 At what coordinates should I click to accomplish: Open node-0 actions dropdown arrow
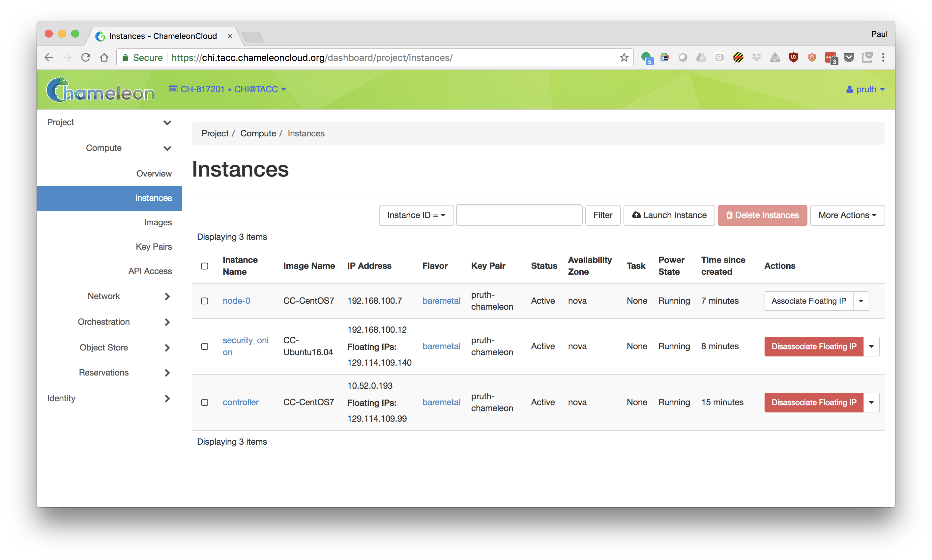pyautogui.click(x=861, y=301)
